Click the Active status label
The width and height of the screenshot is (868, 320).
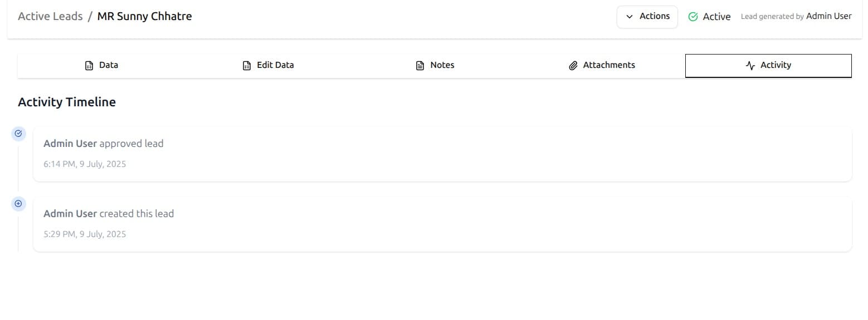click(x=716, y=17)
